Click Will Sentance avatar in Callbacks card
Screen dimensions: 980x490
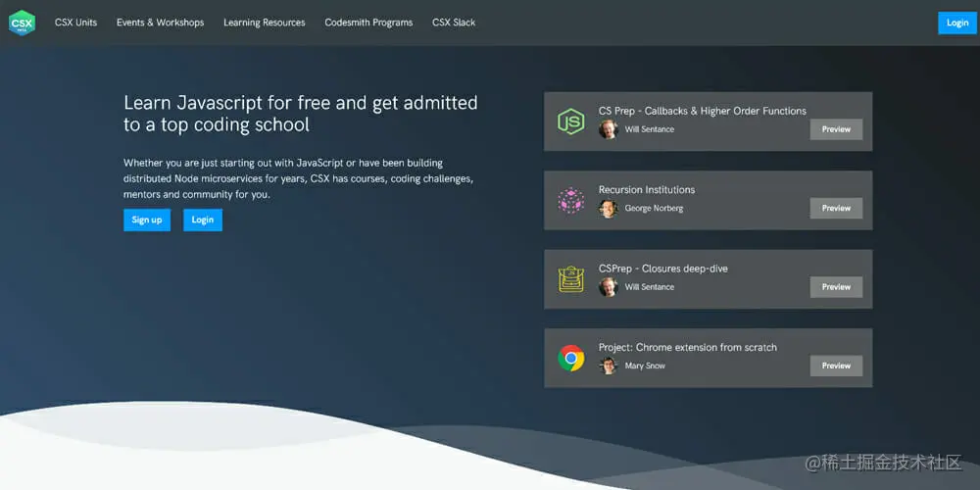click(609, 129)
